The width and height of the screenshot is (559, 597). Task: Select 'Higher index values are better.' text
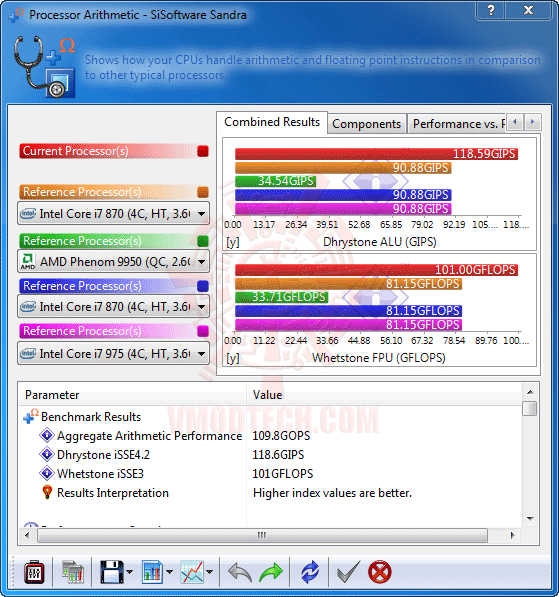click(332, 493)
